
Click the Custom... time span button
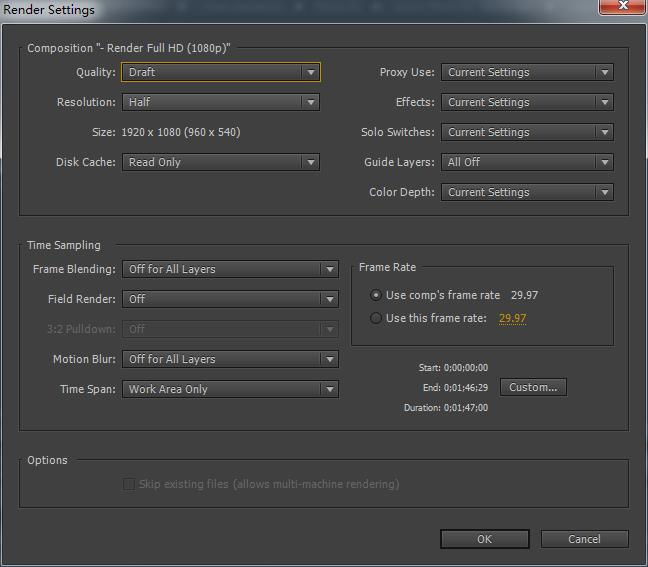(x=533, y=387)
